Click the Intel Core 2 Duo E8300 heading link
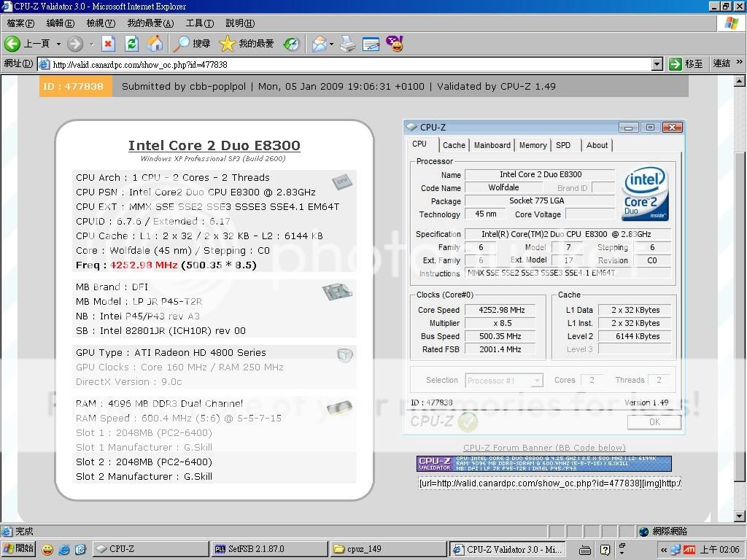The height and width of the screenshot is (560, 747). click(214, 146)
